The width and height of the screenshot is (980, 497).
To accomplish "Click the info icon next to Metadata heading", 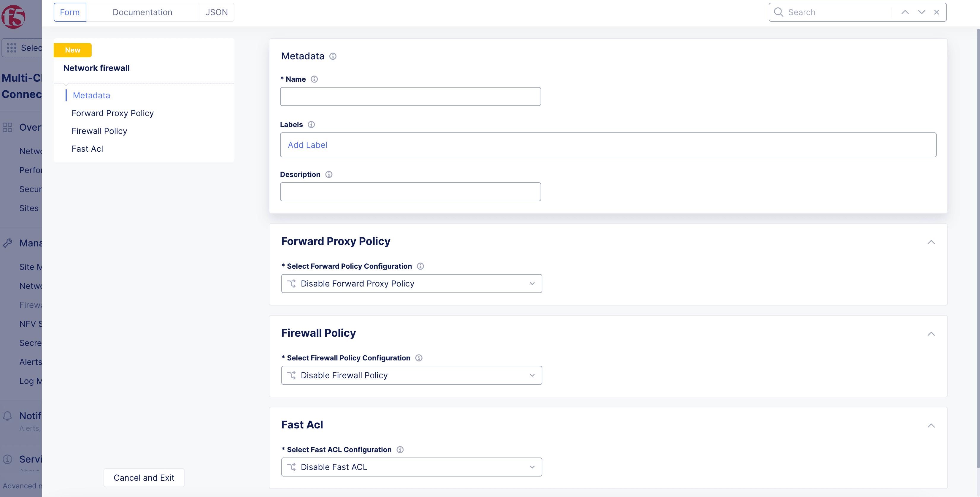I will (x=333, y=56).
